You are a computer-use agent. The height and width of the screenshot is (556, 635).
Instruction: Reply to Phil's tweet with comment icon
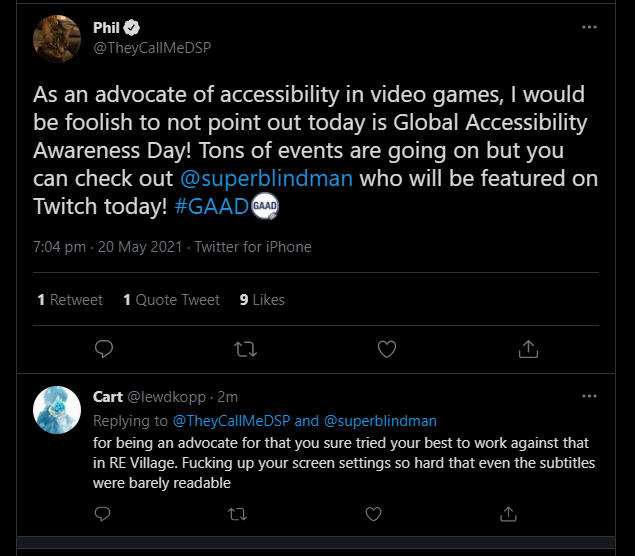104,349
